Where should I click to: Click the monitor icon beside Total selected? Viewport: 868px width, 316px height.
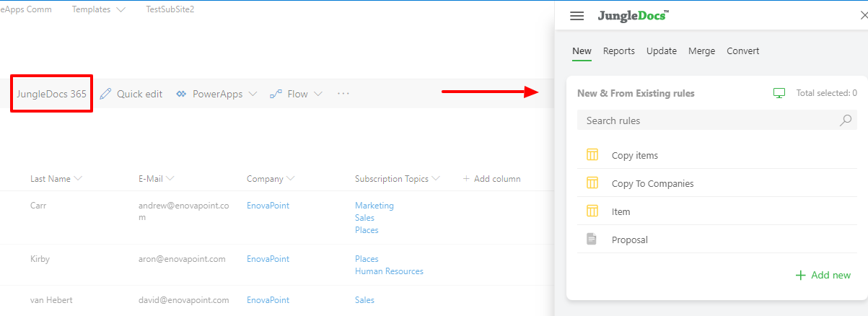coord(779,93)
